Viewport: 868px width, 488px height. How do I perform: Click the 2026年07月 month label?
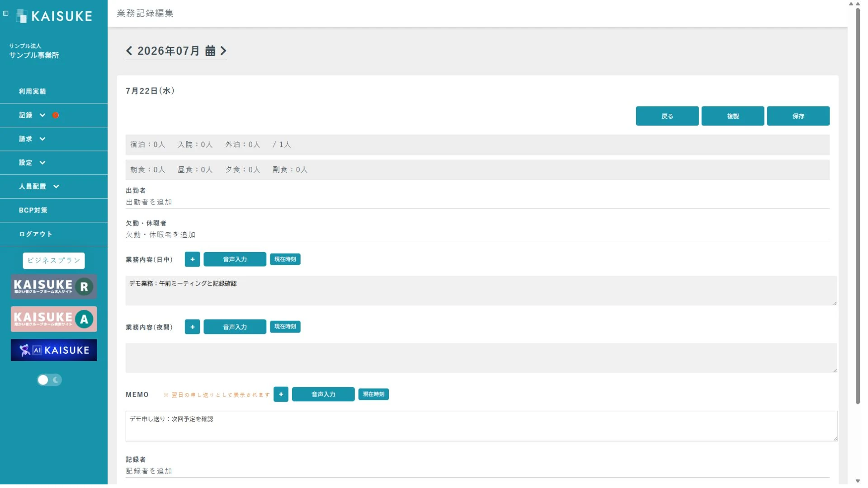(x=168, y=51)
